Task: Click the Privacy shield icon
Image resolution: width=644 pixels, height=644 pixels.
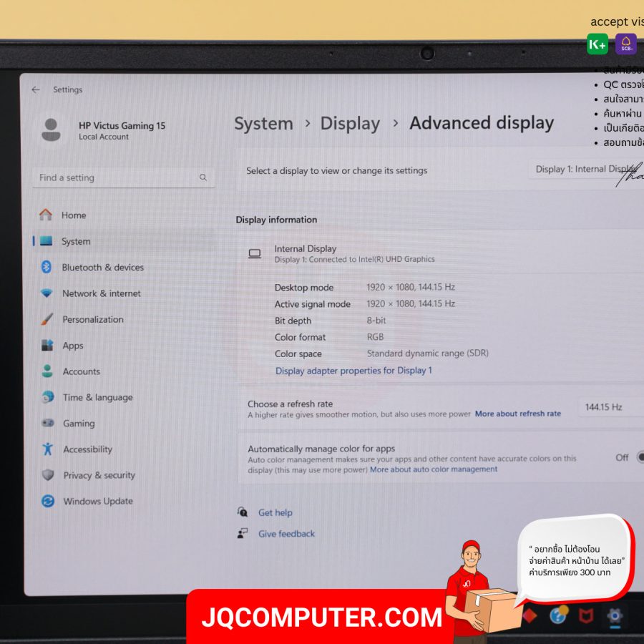Action: (x=48, y=475)
